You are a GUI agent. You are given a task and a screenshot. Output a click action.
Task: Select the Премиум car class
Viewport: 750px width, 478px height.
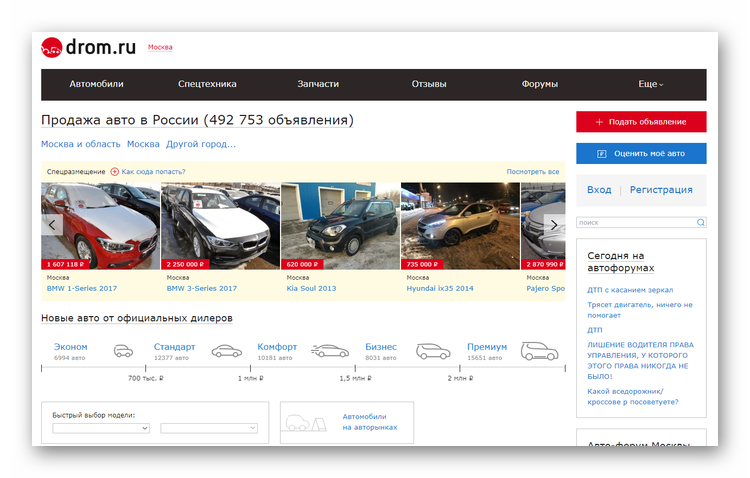487,347
